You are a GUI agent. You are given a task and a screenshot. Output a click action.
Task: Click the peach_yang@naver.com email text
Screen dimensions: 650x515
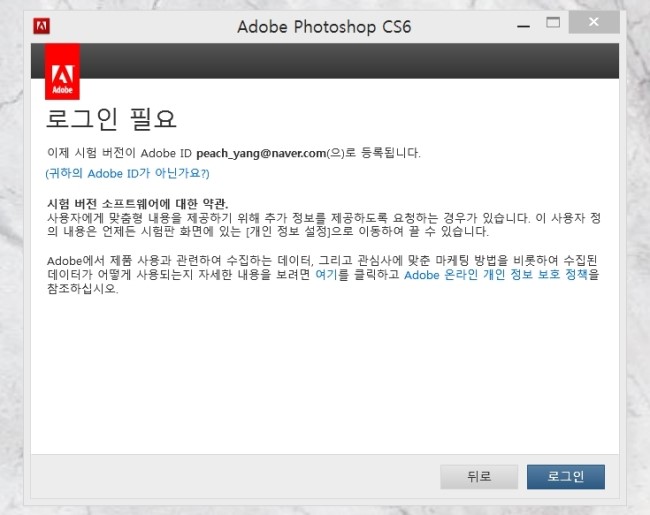pos(261,153)
